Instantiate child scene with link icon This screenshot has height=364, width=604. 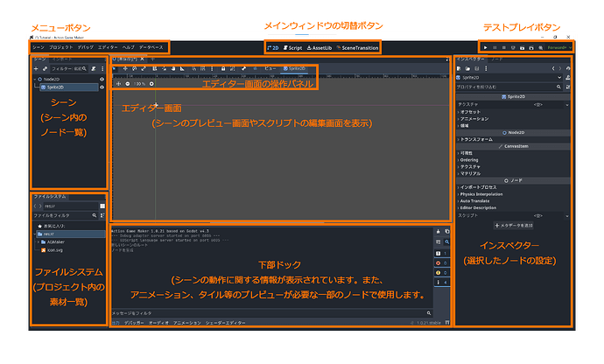(x=45, y=68)
